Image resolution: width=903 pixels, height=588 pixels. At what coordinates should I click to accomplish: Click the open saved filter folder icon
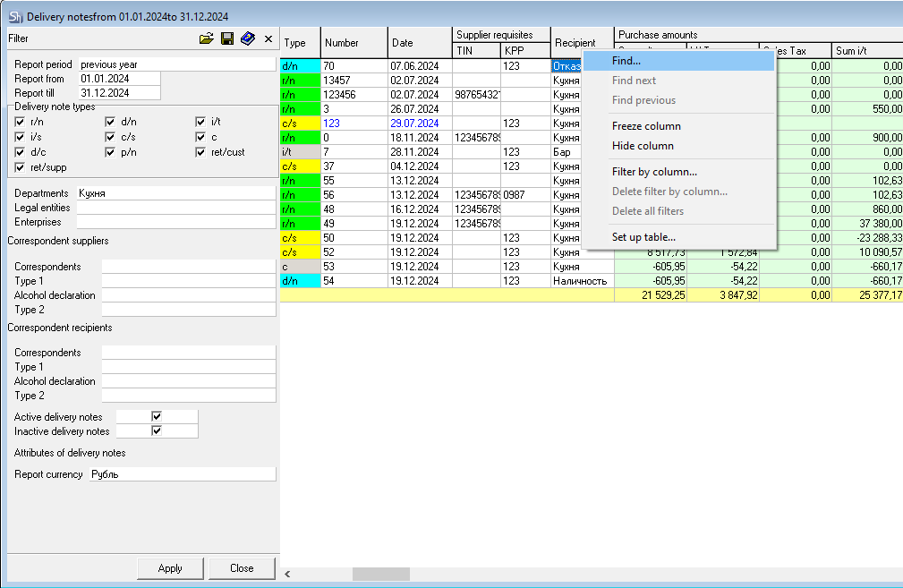point(207,38)
